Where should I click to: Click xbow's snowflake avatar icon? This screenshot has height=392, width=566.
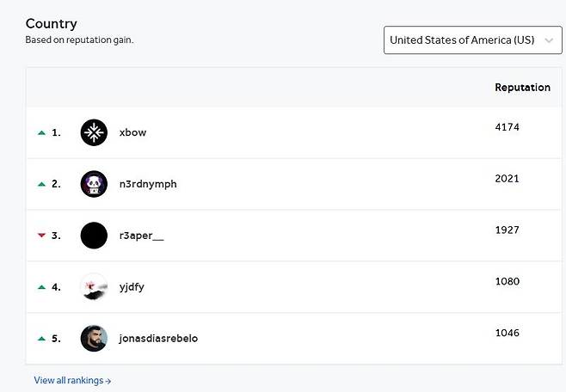(94, 132)
